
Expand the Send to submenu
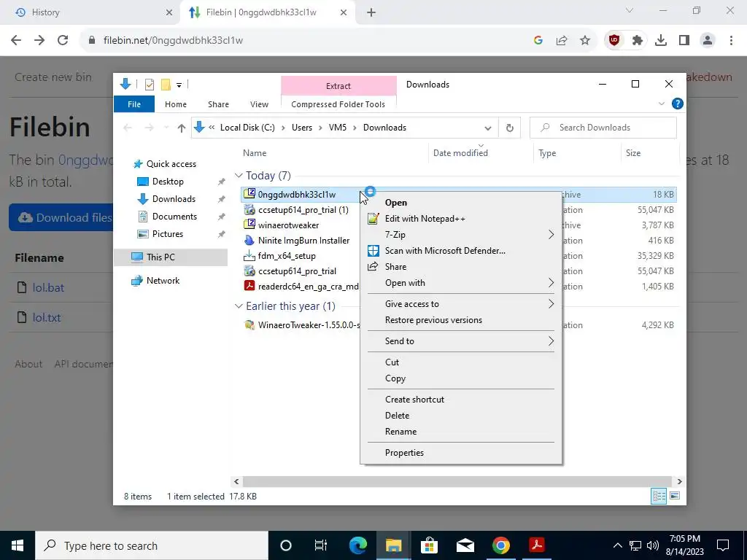[x=461, y=341]
